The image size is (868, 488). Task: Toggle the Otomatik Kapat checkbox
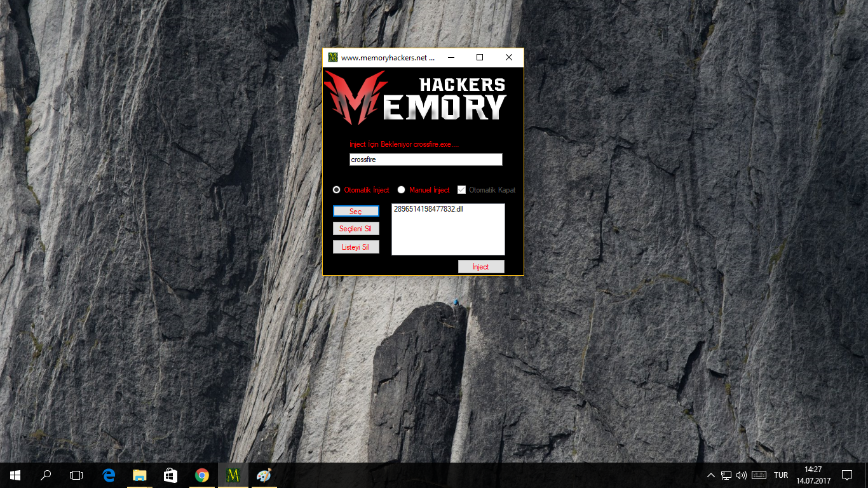pyautogui.click(x=486, y=190)
